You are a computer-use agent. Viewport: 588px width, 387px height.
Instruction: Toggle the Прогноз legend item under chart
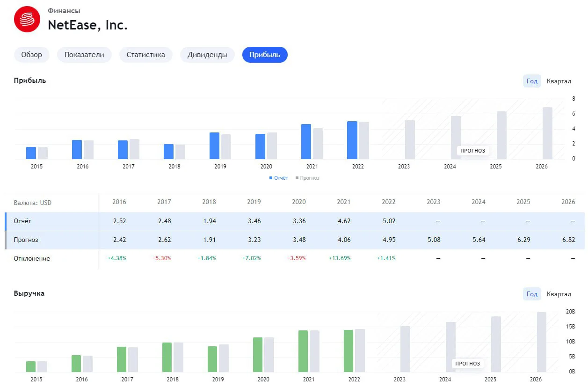click(x=307, y=178)
